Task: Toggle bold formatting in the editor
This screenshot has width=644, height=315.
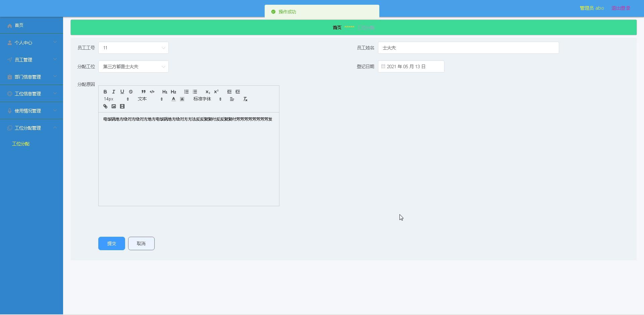Action: coord(105,92)
